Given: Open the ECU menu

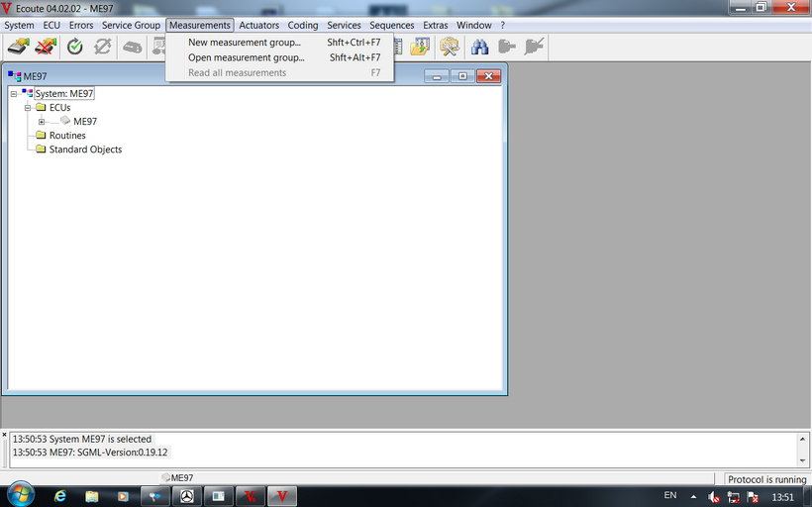Looking at the screenshot, I should tap(51, 25).
